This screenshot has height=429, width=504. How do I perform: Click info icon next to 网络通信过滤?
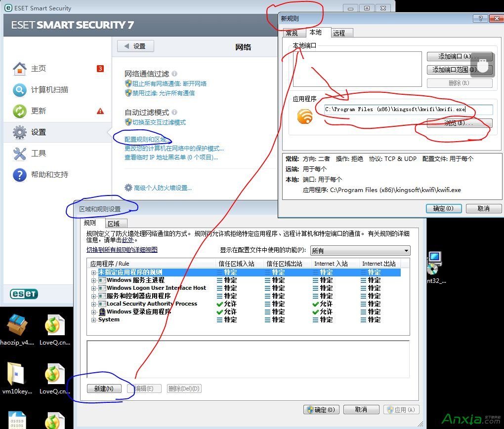point(174,74)
